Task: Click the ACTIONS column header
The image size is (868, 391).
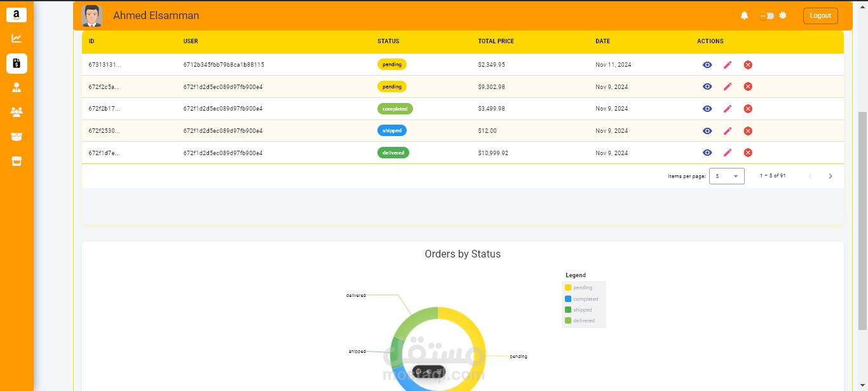Action: (x=710, y=41)
